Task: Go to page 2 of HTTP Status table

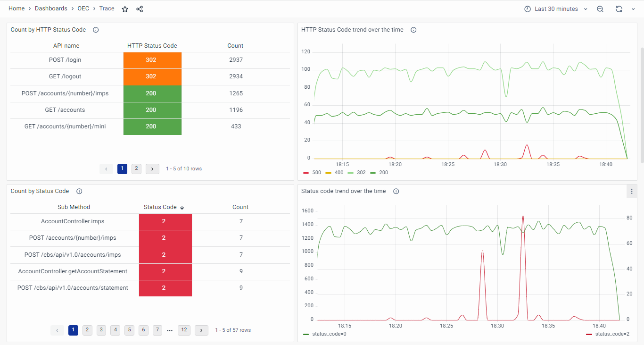Action: [136, 168]
